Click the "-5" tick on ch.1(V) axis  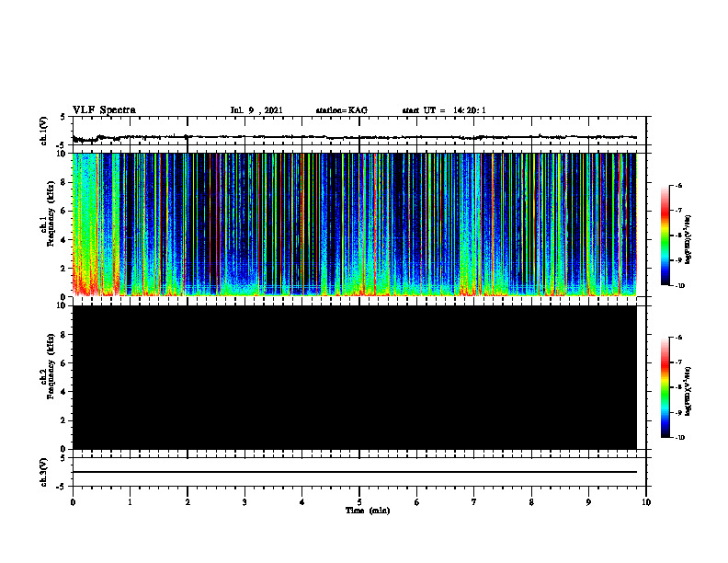(x=62, y=145)
